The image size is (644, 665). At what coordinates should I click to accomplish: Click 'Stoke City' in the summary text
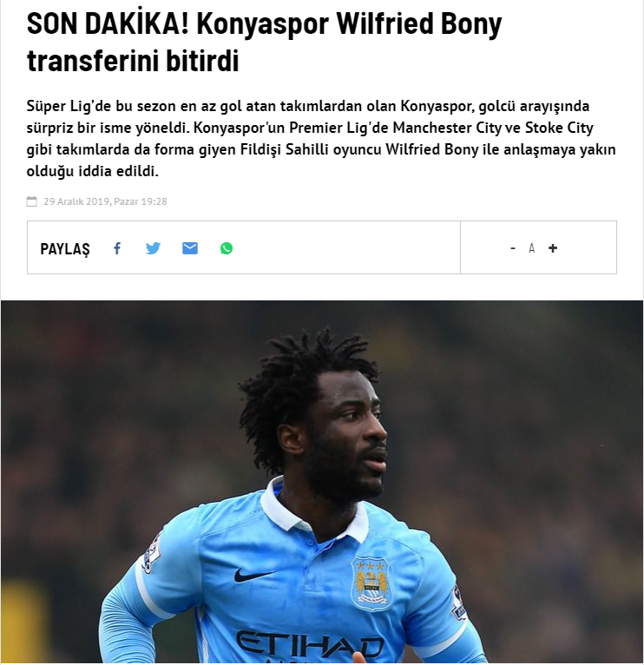click(x=559, y=128)
